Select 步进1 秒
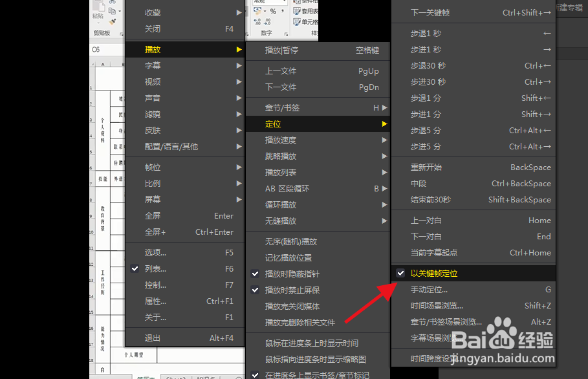Image resolution: width=588 pixels, height=379 pixels. (474, 50)
